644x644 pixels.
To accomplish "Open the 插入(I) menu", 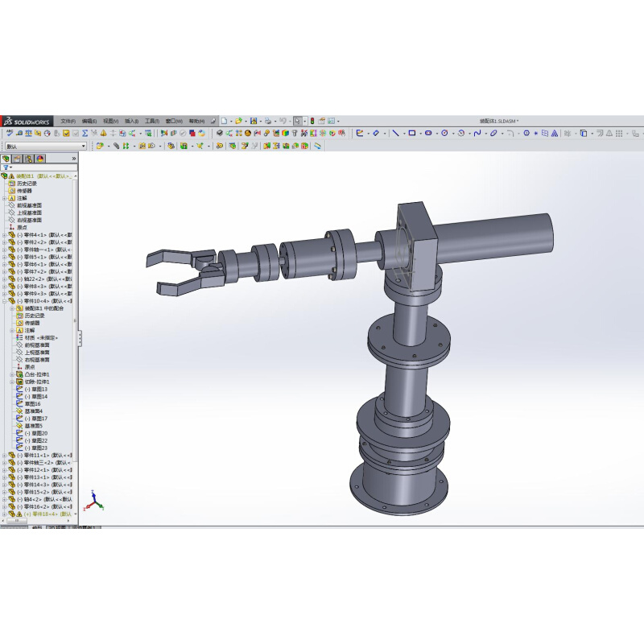I will point(131,122).
